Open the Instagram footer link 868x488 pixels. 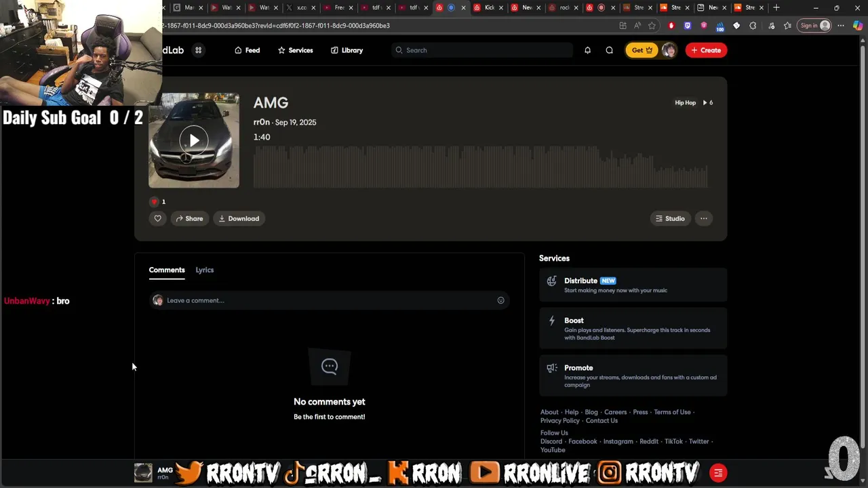(x=618, y=441)
